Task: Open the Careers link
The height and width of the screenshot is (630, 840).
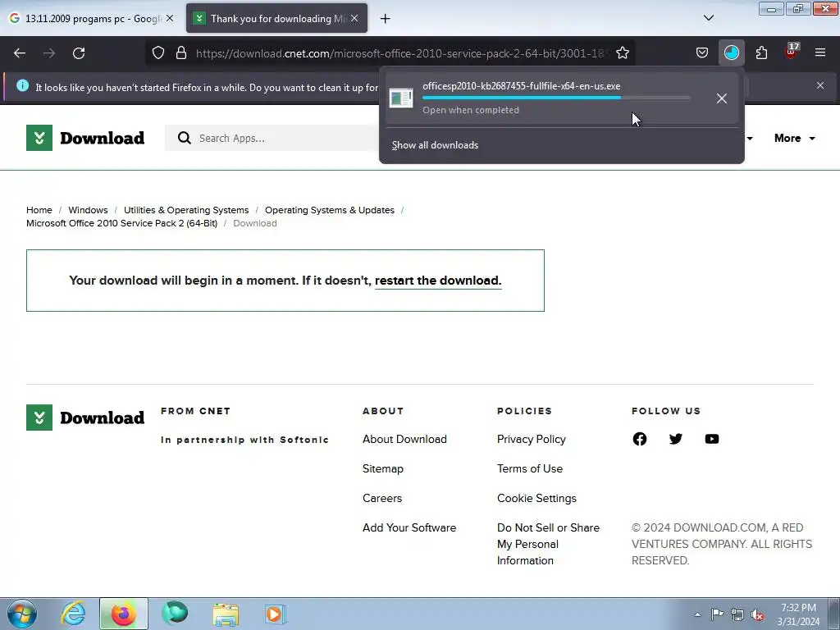Action: [x=382, y=498]
